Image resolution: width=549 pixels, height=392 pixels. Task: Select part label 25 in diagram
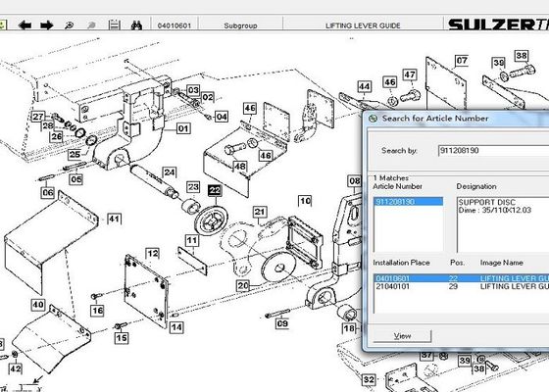[75, 155]
